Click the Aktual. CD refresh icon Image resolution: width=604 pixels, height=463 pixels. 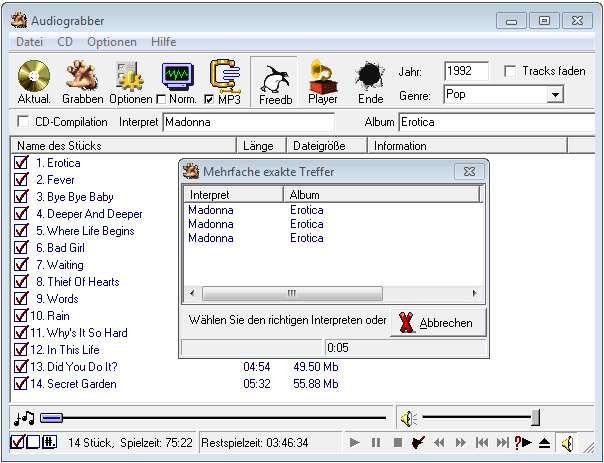pyautogui.click(x=33, y=76)
